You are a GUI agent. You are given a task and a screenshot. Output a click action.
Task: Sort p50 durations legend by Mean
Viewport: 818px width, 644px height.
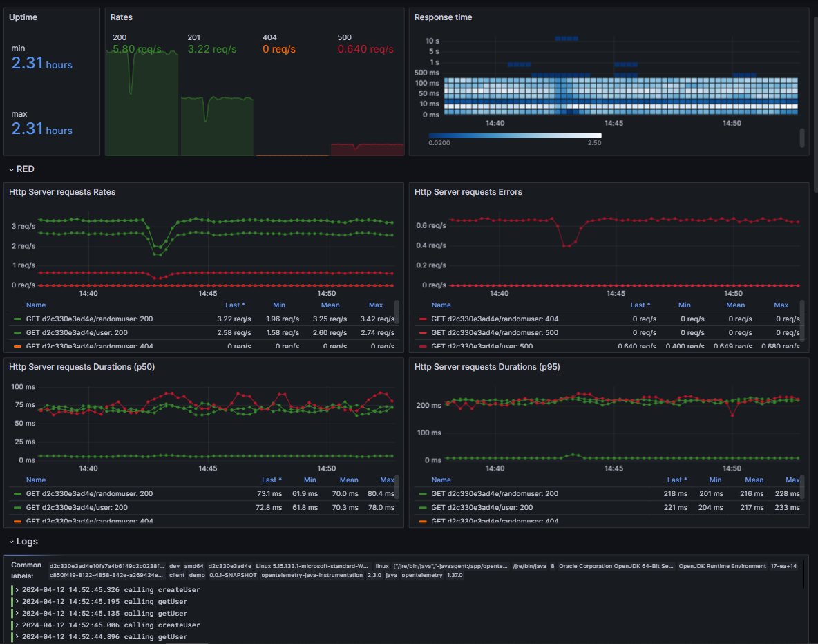[x=349, y=480]
